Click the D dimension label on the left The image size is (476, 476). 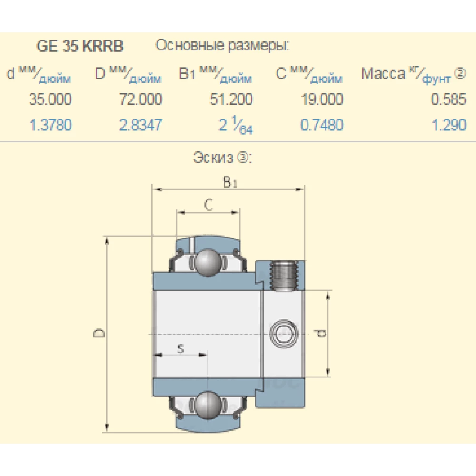(99, 332)
